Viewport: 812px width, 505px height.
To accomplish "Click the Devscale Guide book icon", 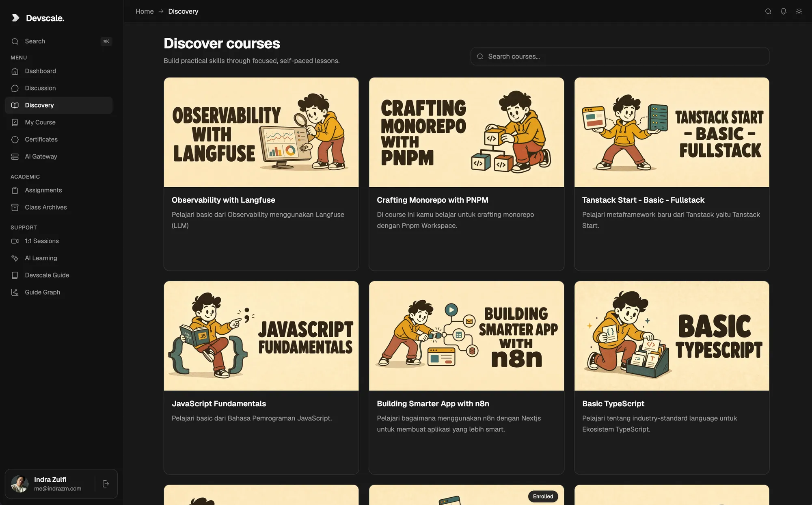I will point(15,275).
